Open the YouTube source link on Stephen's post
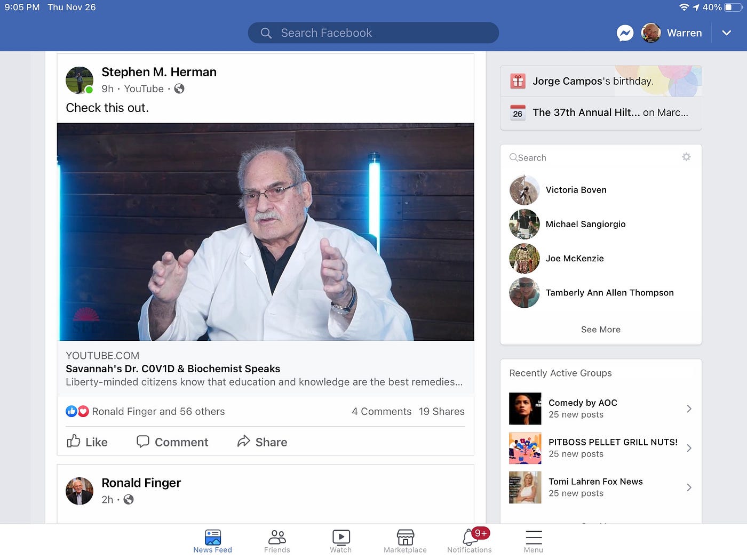This screenshot has width=747, height=560. (x=144, y=89)
